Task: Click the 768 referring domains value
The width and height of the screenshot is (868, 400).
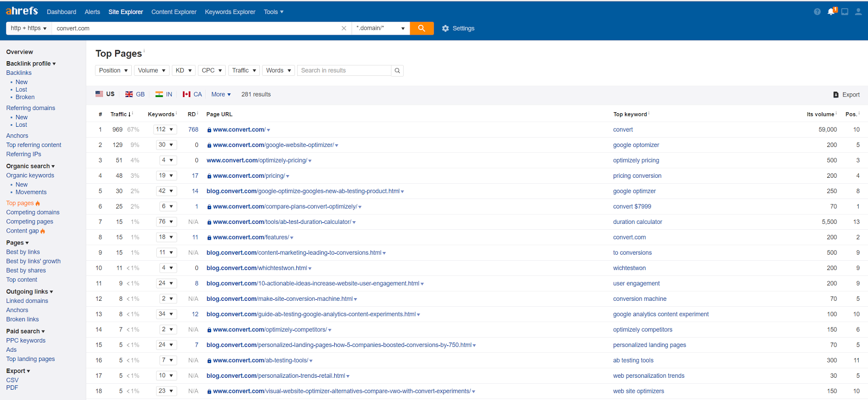Action: 193,130
